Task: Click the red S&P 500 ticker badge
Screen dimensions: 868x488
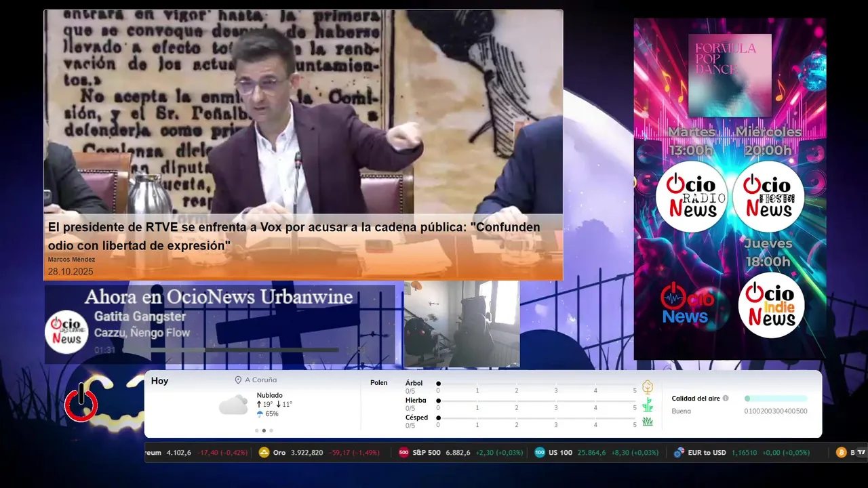Action: coord(403,453)
